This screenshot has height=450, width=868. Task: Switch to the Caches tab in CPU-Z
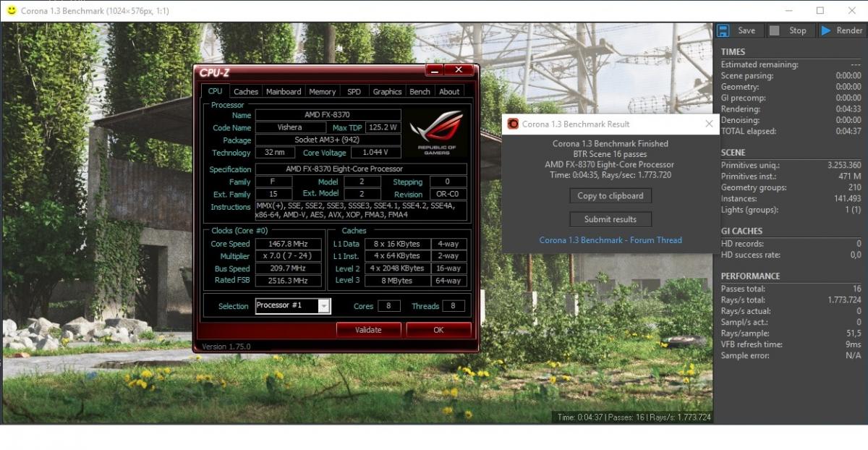246,92
